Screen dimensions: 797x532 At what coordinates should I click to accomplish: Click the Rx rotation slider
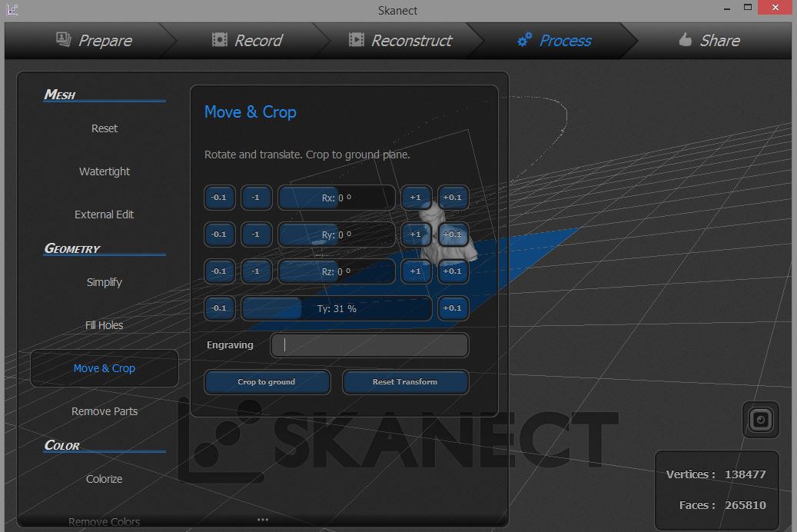click(x=337, y=198)
